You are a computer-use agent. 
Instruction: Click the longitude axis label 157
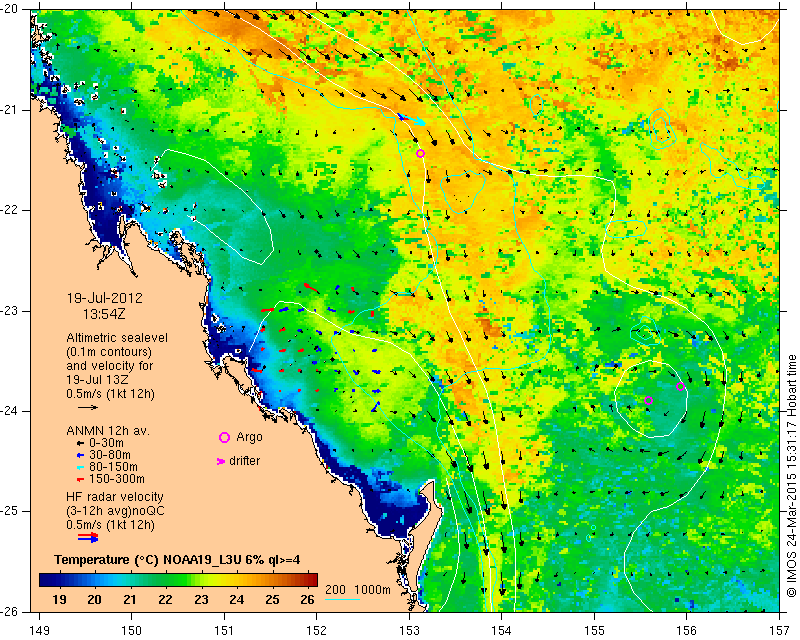[780, 631]
